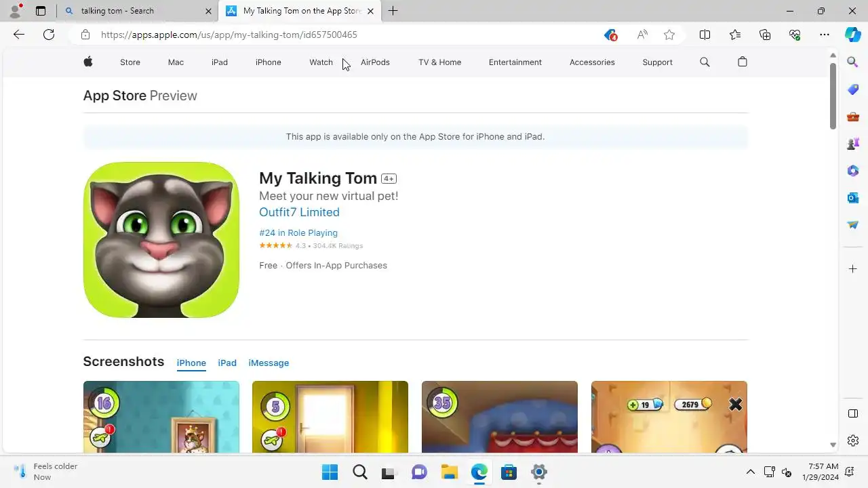Image resolution: width=868 pixels, height=488 pixels.
Task: Open Copilot icon in browser toolbar
Action: point(853,35)
